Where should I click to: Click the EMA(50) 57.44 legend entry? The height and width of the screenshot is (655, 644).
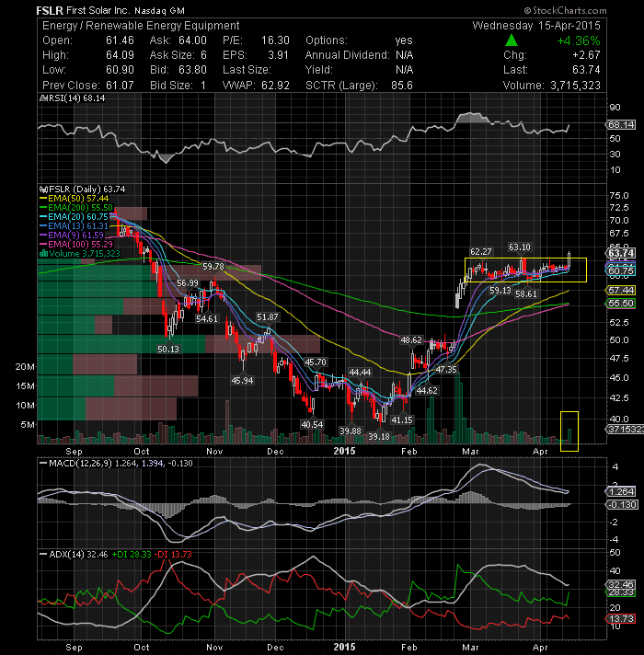tap(74, 199)
